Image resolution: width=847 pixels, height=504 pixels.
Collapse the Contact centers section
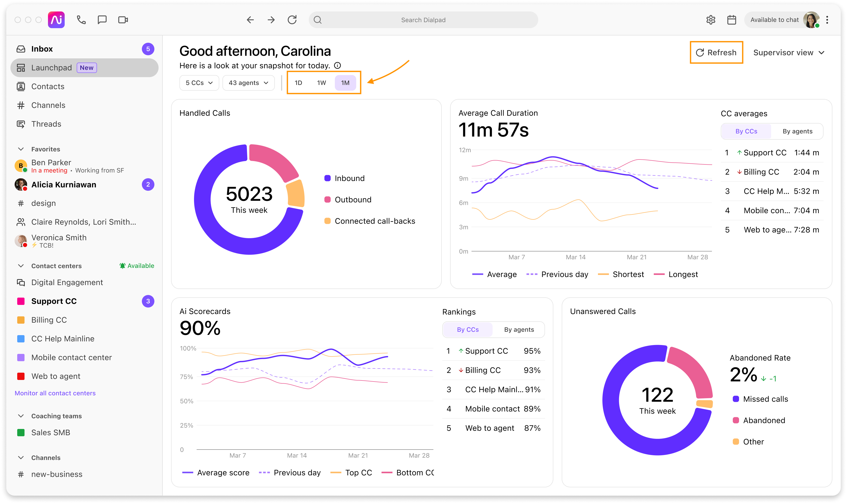(21, 266)
